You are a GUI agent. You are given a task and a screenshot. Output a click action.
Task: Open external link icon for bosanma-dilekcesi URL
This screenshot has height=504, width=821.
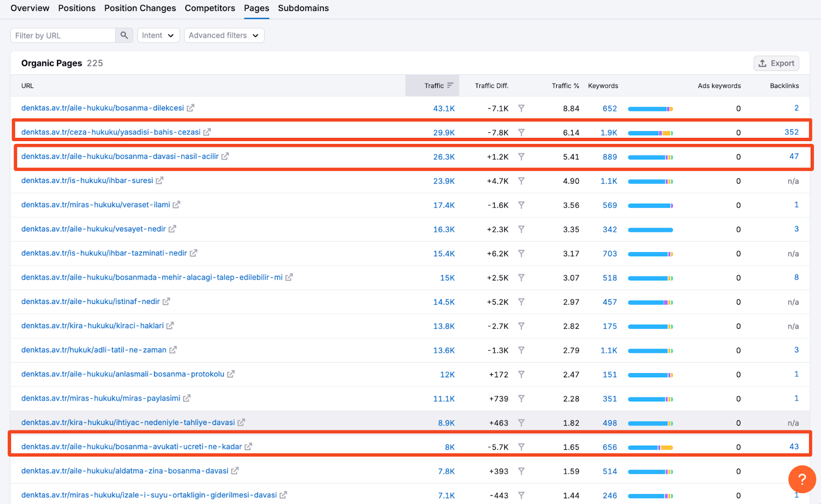coord(190,108)
